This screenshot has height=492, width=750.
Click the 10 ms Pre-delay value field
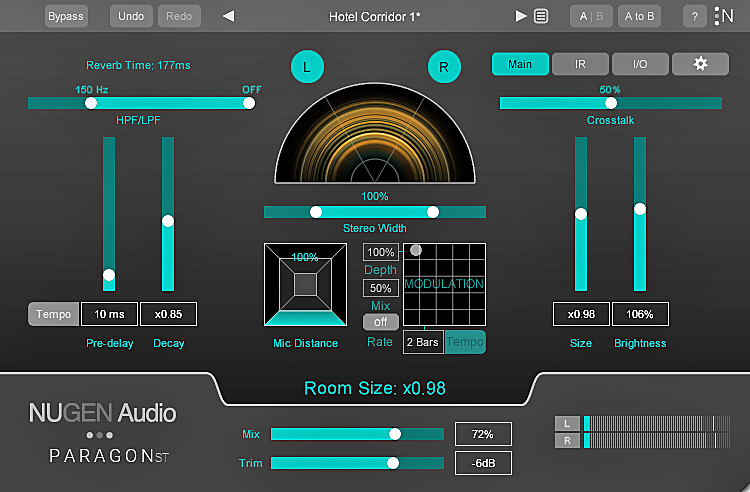tap(110, 314)
